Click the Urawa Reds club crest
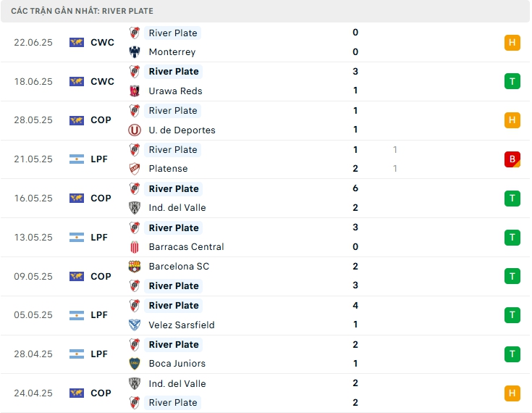 click(135, 91)
